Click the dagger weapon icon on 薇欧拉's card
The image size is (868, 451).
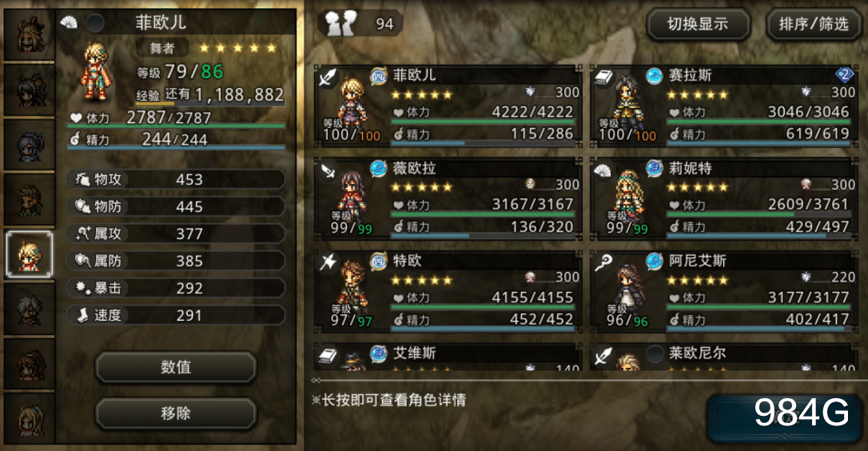[328, 170]
